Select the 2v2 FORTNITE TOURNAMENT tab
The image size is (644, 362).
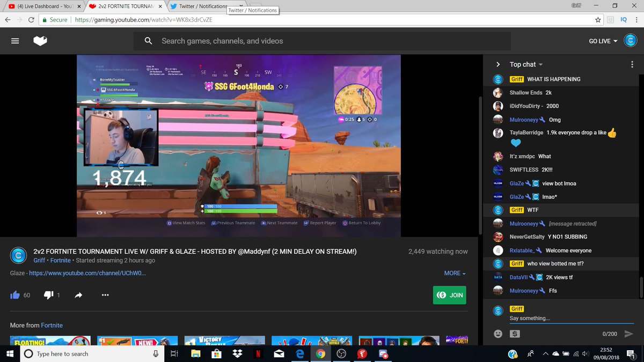pyautogui.click(x=127, y=6)
